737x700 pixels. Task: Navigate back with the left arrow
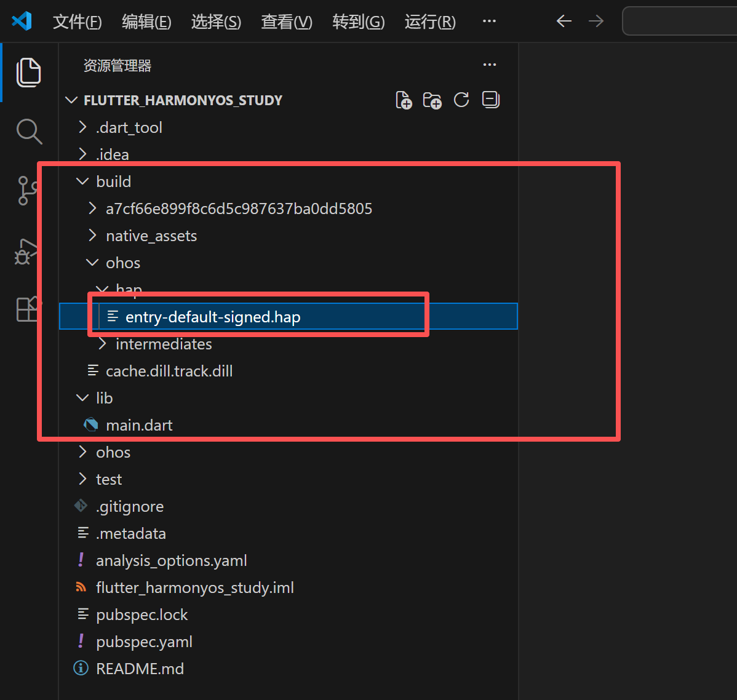tap(564, 21)
